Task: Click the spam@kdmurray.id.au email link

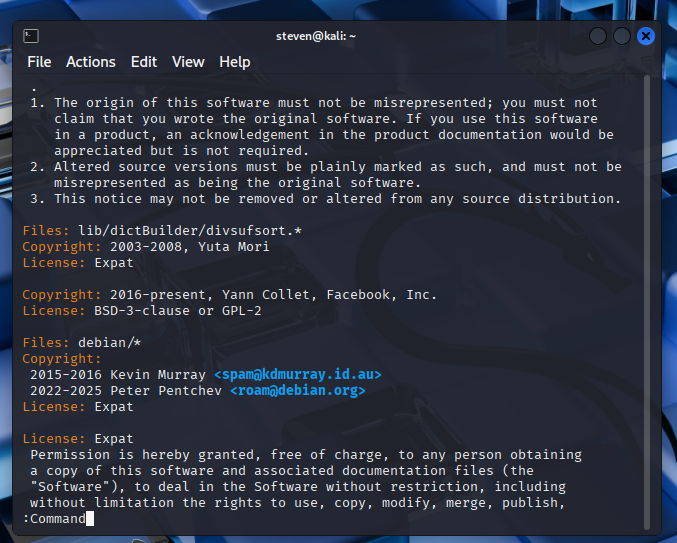Action: [297, 375]
